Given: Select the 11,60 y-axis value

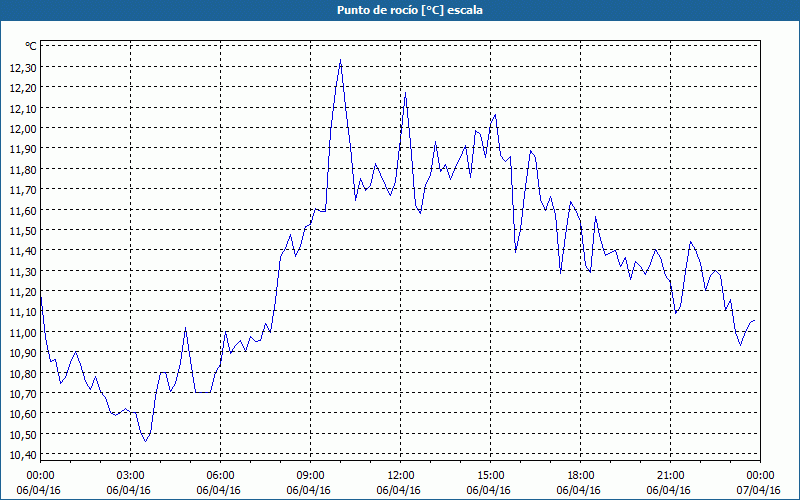Looking at the screenshot, I should (x=23, y=210).
